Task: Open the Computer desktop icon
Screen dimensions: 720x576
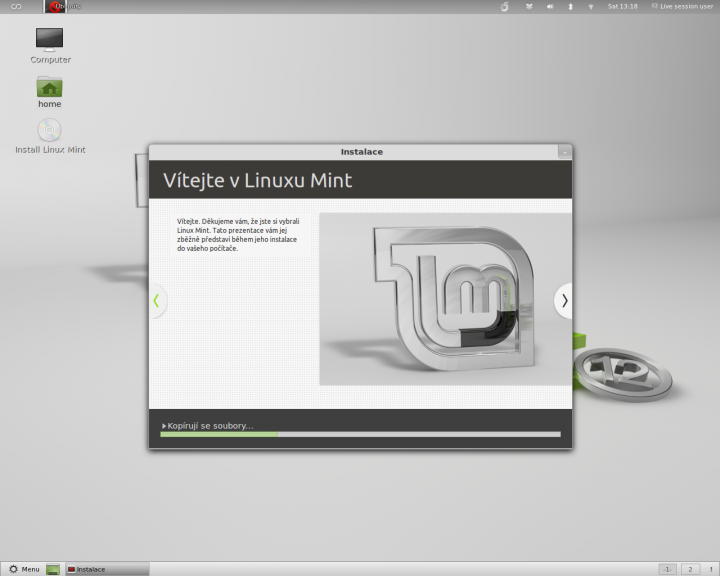Action: [x=50, y=45]
